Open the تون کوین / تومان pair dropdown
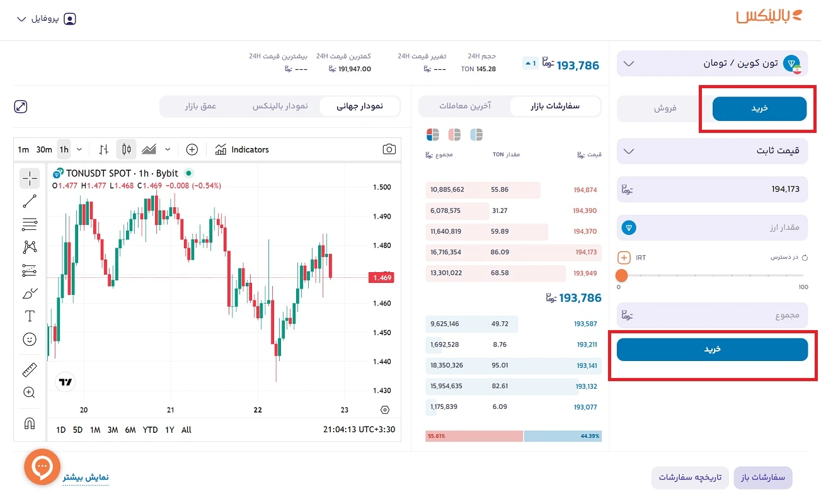The height and width of the screenshot is (504, 821). tap(712, 64)
